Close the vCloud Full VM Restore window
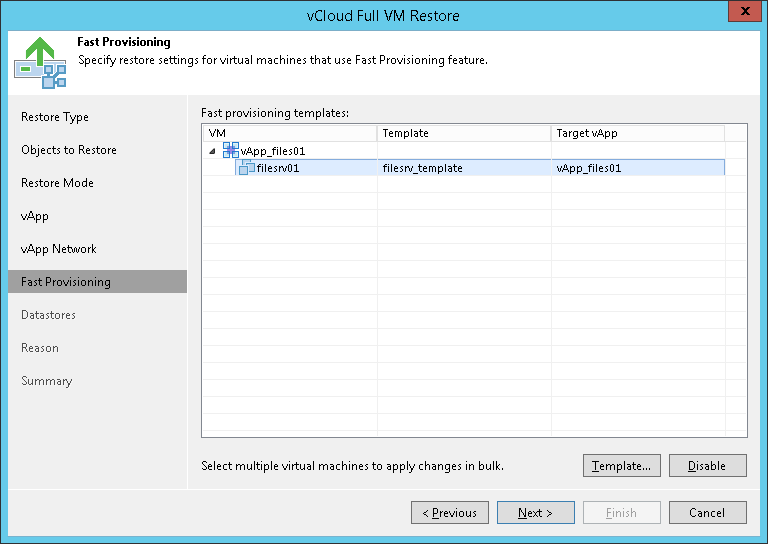Viewport: 768px width, 544px height. (x=742, y=14)
